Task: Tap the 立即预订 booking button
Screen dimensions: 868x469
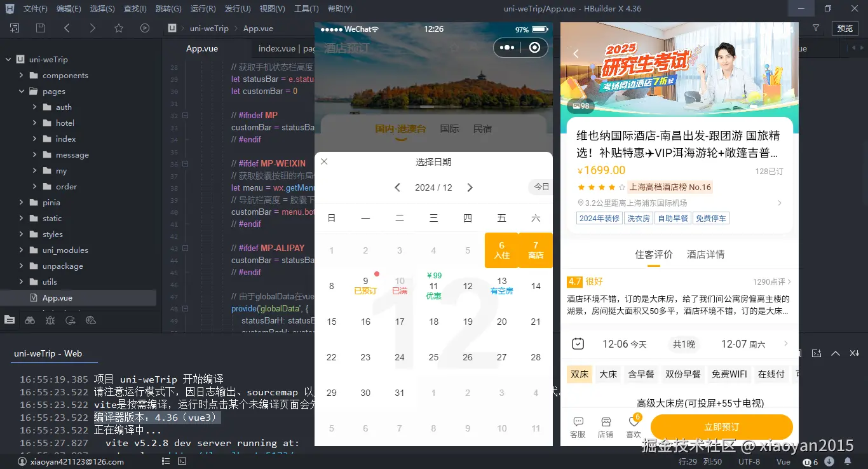Action: tap(721, 427)
